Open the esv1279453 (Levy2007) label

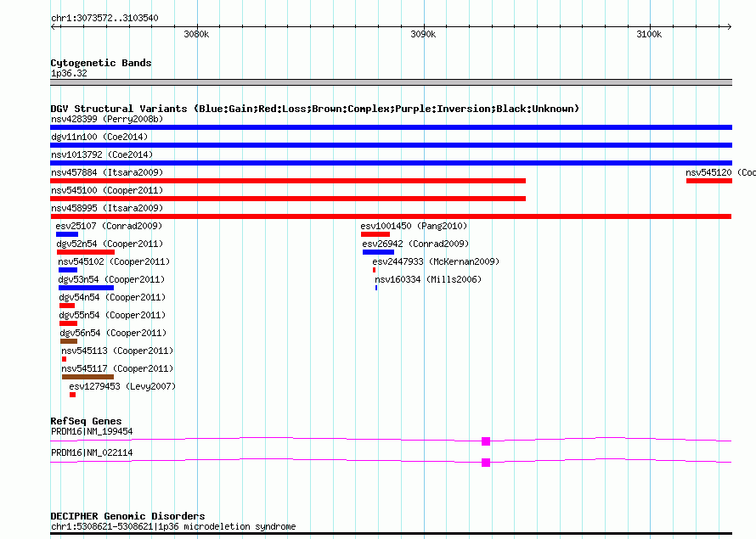coord(122,386)
